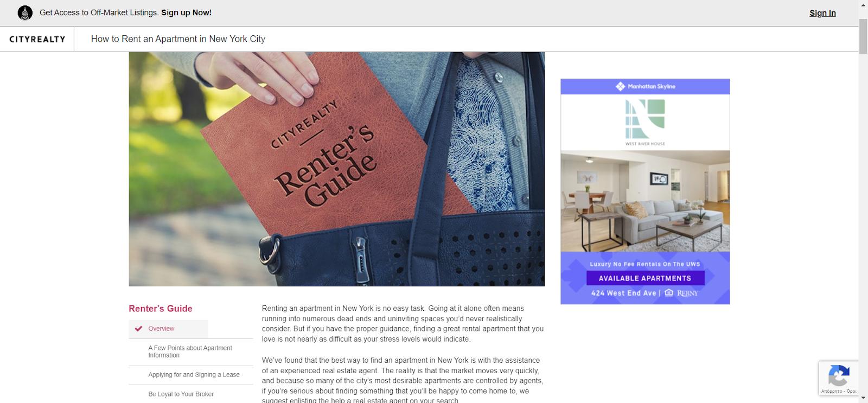This screenshot has width=868, height=403.
Task: Click the Manhattan Skyline logo in ad
Action: [x=646, y=86]
